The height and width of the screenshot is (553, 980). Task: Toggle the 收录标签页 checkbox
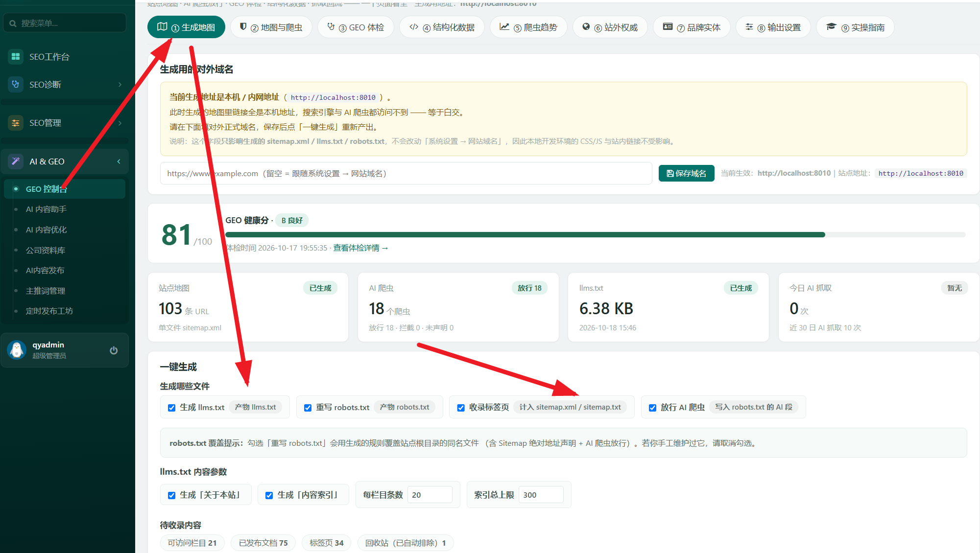coord(461,408)
